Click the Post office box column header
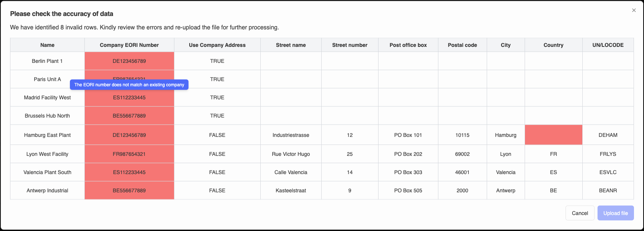The height and width of the screenshot is (231, 644). click(408, 45)
